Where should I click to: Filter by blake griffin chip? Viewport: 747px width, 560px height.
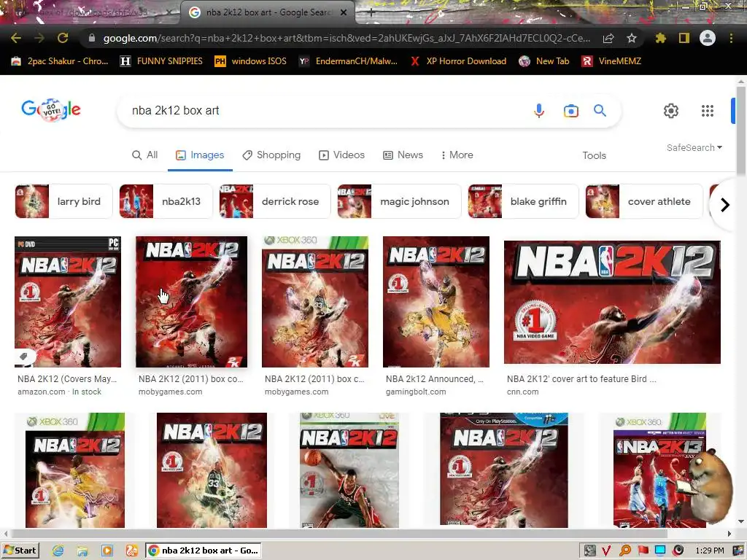pos(523,201)
